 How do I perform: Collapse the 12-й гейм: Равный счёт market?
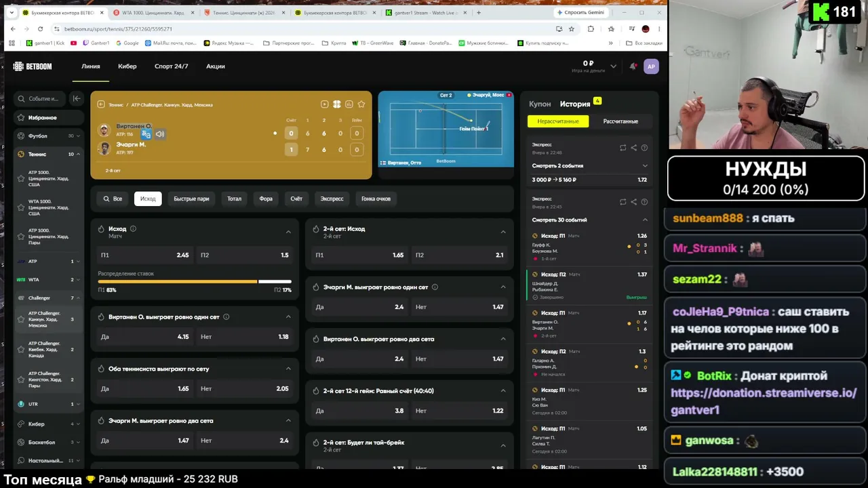(x=503, y=390)
